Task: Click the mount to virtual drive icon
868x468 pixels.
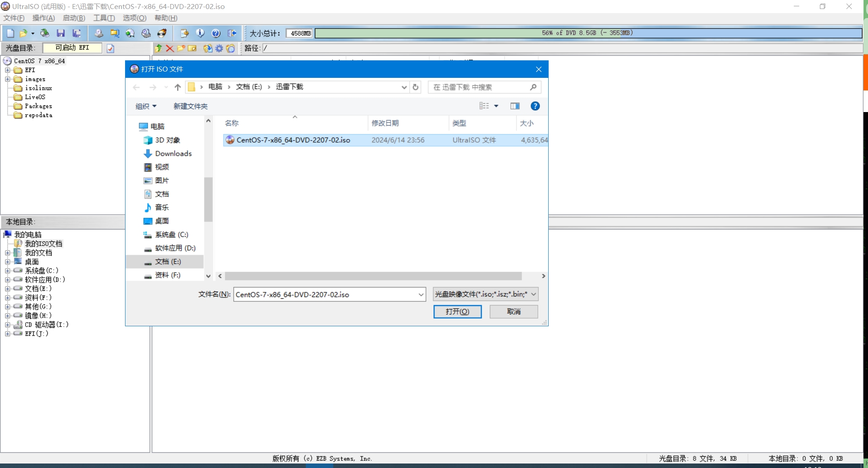Action: (x=146, y=33)
